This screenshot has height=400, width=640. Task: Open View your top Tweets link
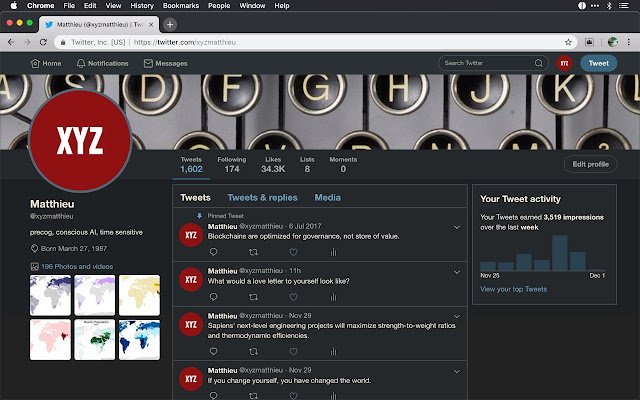[x=513, y=289]
